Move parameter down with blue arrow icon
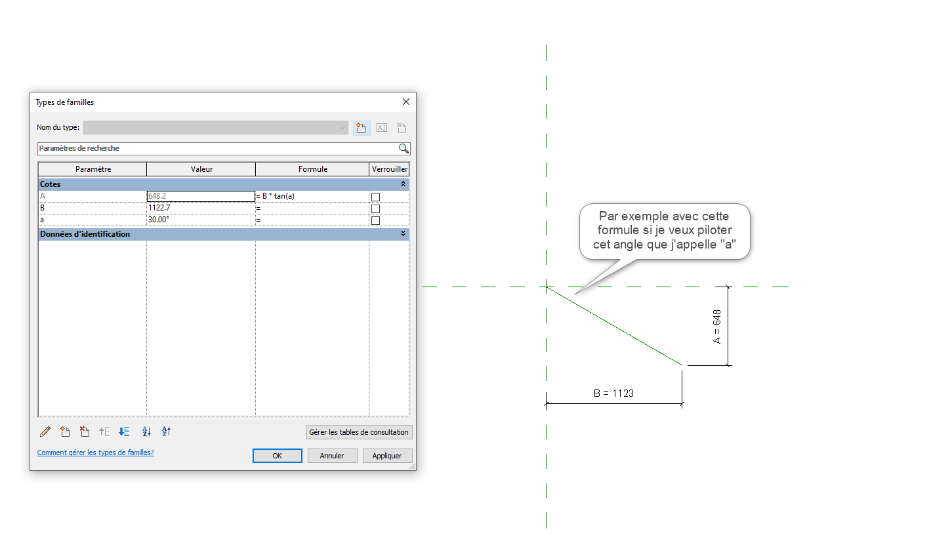This screenshot has height=560, width=931. [124, 431]
